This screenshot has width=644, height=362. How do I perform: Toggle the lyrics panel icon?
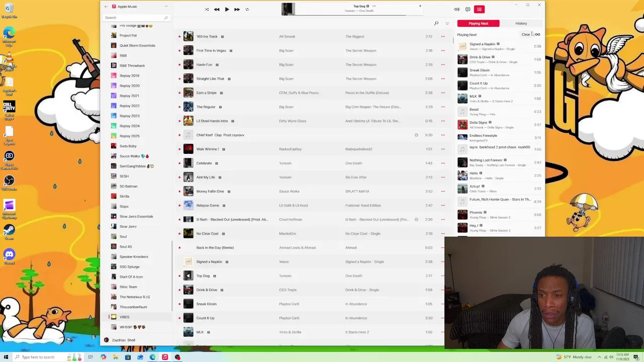467,9
